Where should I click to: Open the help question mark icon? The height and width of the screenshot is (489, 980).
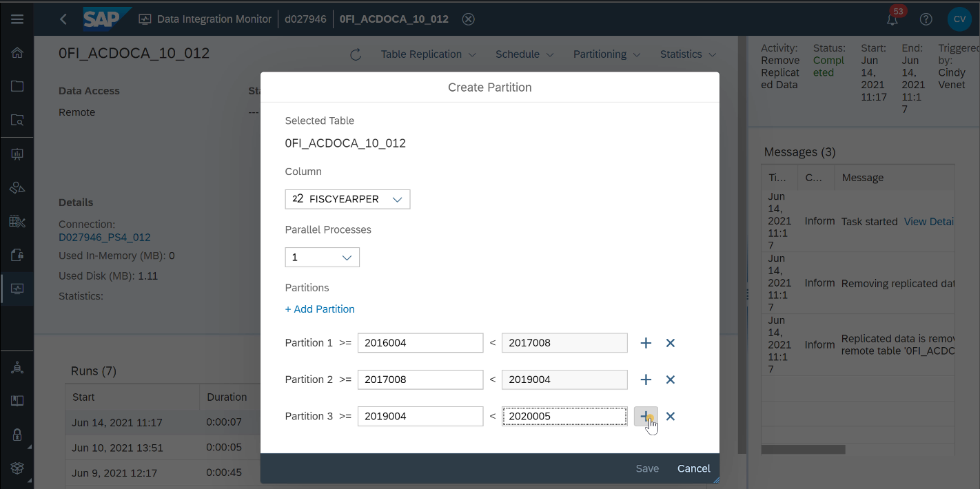pyautogui.click(x=926, y=19)
